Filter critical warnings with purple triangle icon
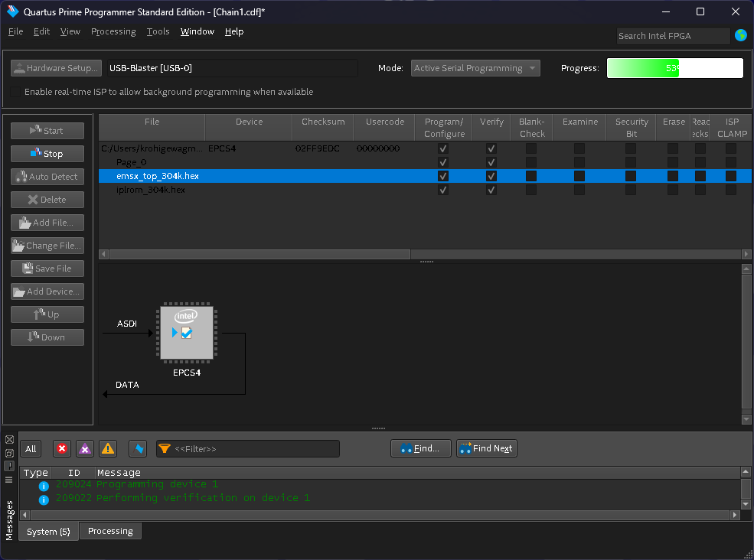754x560 pixels. [x=85, y=449]
